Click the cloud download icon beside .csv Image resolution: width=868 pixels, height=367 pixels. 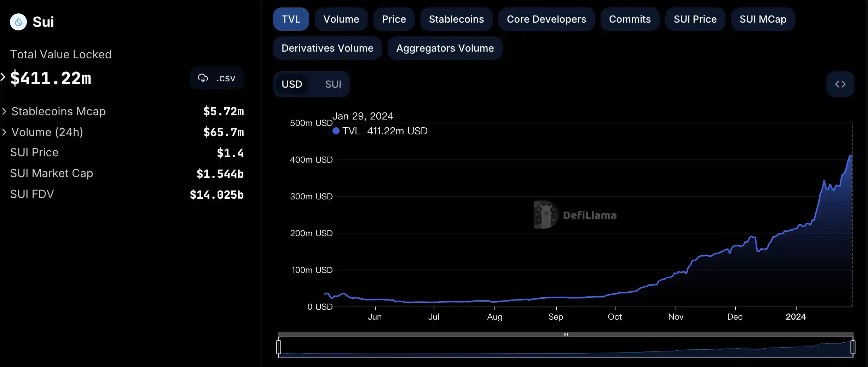[x=203, y=78]
